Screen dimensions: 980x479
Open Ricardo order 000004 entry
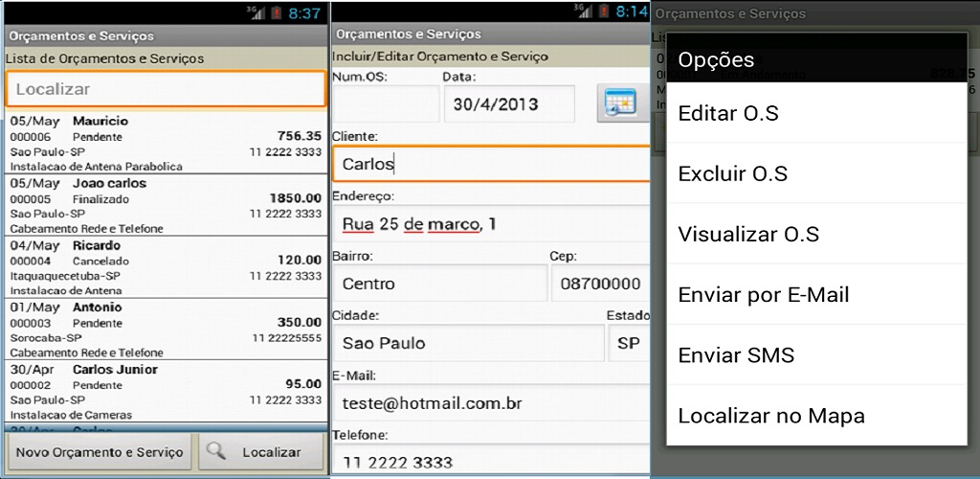166,267
